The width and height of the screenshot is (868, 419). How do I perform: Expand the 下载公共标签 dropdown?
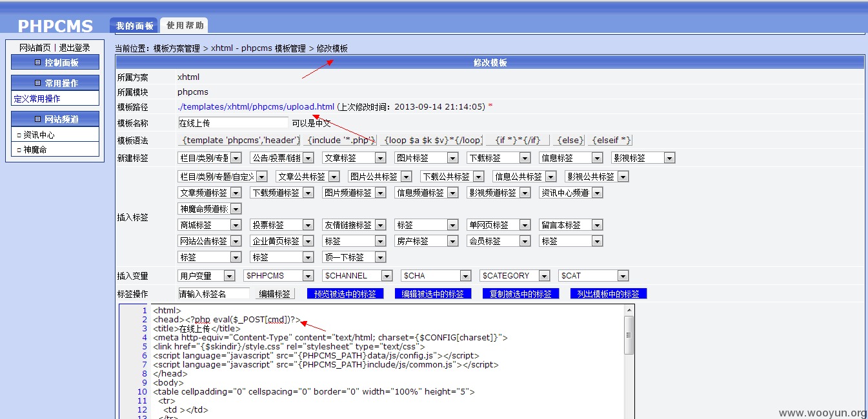(x=452, y=177)
